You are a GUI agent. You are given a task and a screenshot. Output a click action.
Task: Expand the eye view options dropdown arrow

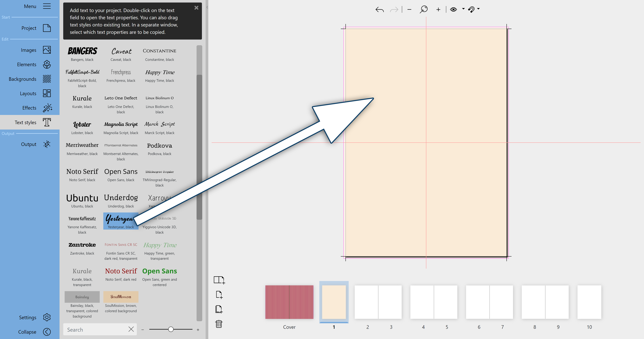pyautogui.click(x=463, y=9)
